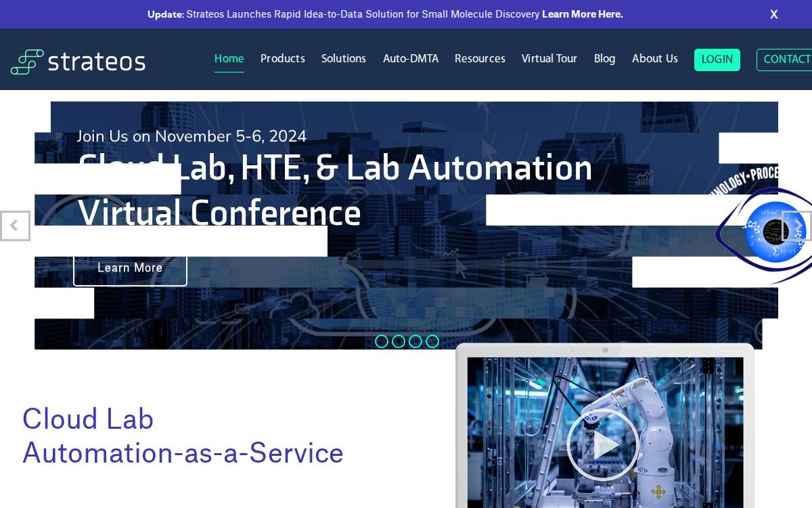Select second carousel dot
The height and width of the screenshot is (508, 812).
399,341
